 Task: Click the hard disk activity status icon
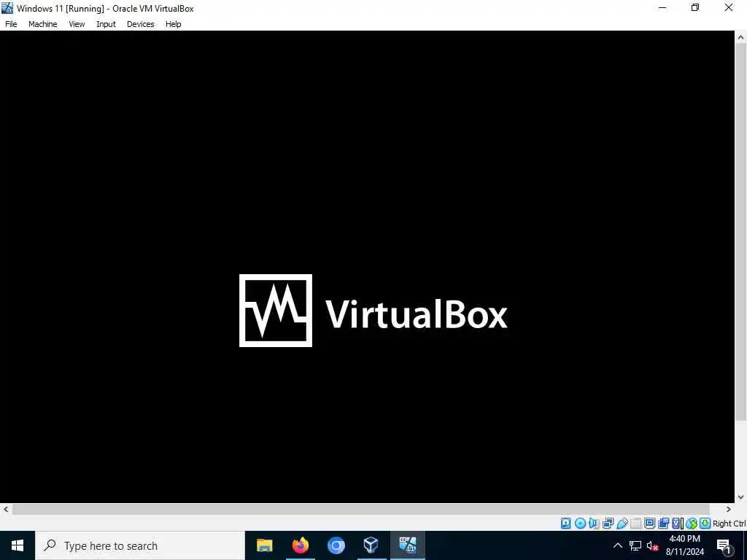565,524
